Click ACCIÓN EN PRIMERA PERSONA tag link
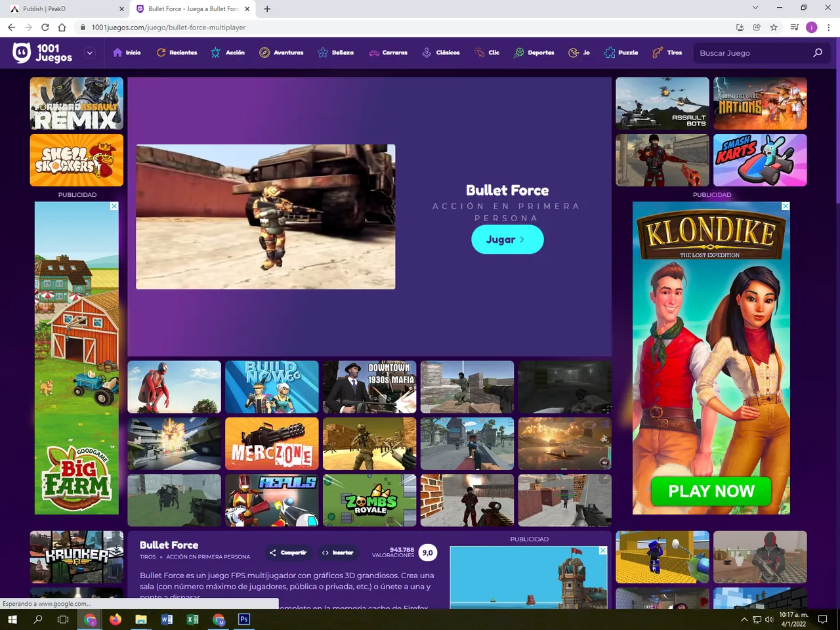Screen dimensions: 840x630 point(208,556)
